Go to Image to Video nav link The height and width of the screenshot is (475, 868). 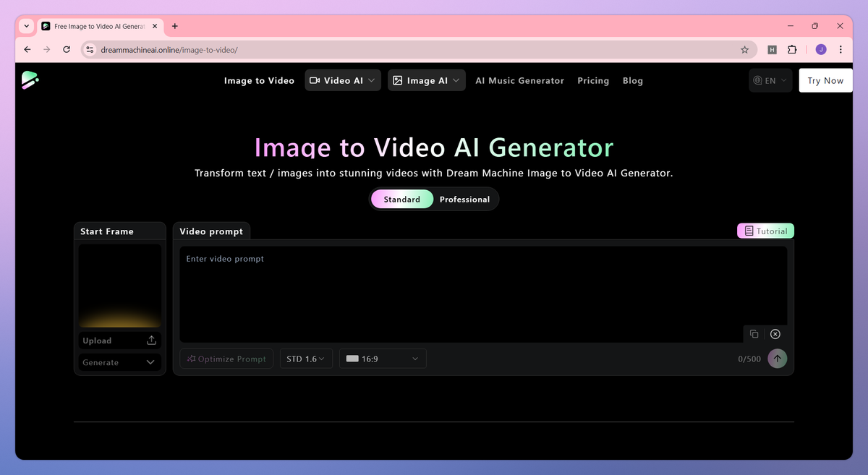pyautogui.click(x=259, y=81)
